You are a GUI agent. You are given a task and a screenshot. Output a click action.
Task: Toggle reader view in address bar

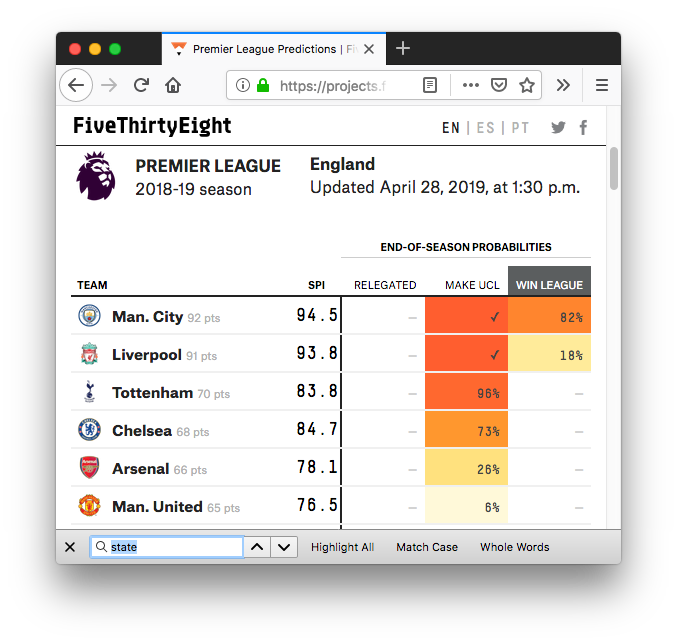pyautogui.click(x=430, y=86)
